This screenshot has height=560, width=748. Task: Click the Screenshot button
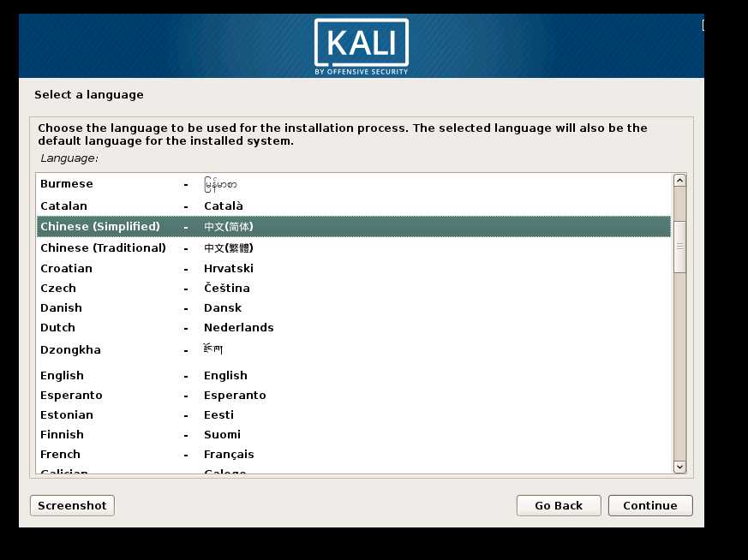point(72,505)
